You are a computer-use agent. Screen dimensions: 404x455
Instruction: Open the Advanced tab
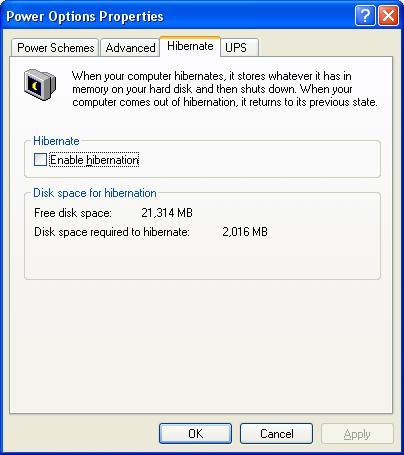(x=130, y=48)
